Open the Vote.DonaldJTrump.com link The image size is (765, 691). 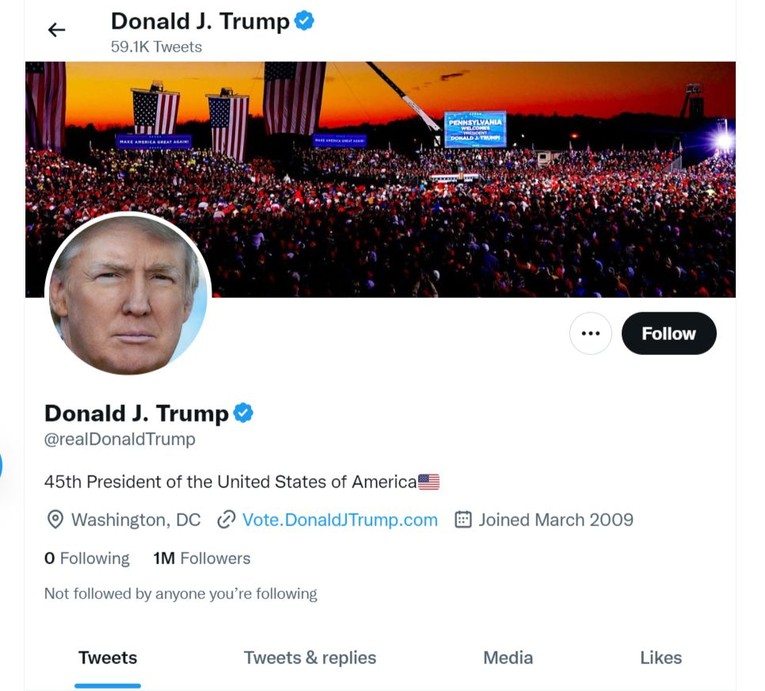pyautogui.click(x=340, y=520)
